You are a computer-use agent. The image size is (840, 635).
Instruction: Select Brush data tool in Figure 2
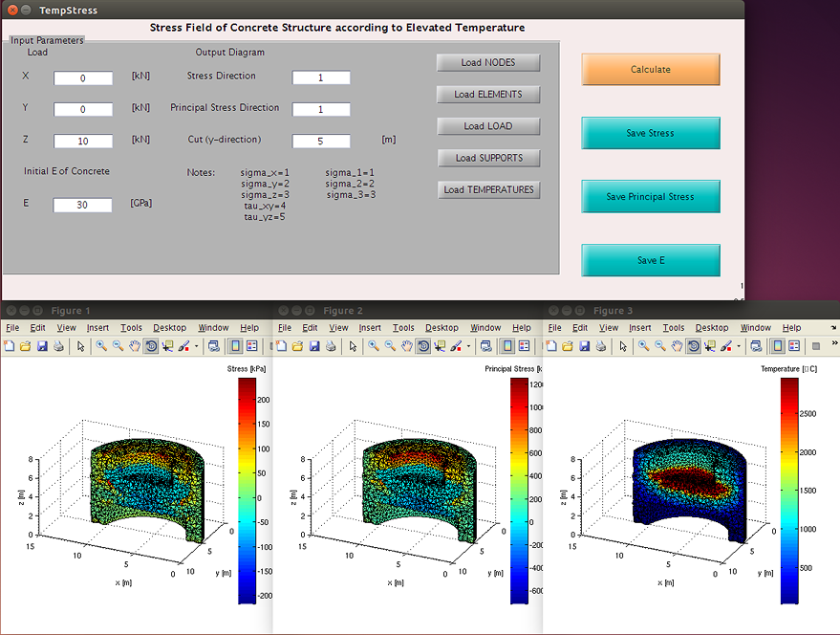click(457, 346)
